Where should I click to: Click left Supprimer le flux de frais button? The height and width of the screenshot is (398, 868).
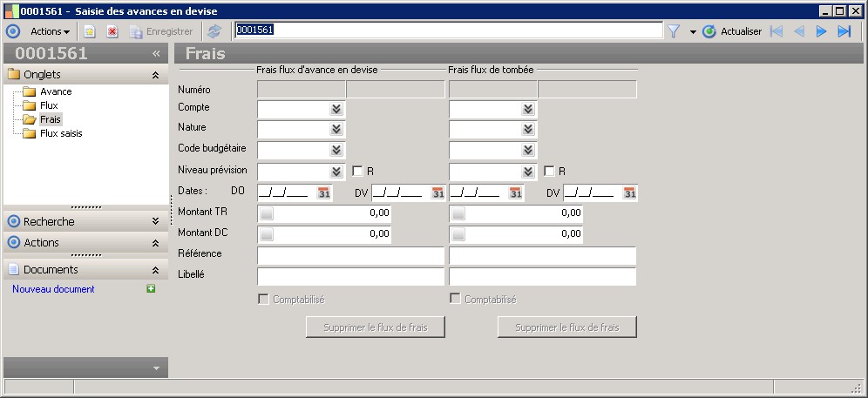pos(376,327)
